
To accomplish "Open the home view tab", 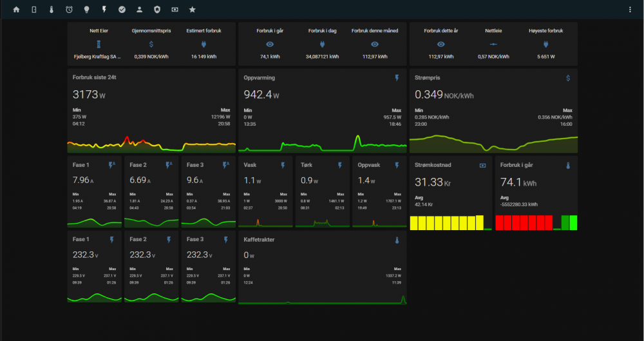I will pyautogui.click(x=16, y=10).
